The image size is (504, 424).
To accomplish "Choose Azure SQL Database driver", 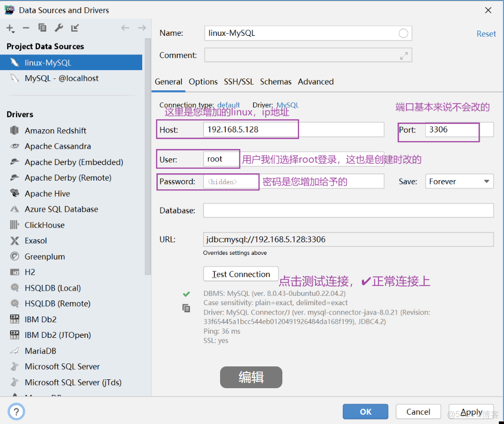I will [x=61, y=209].
